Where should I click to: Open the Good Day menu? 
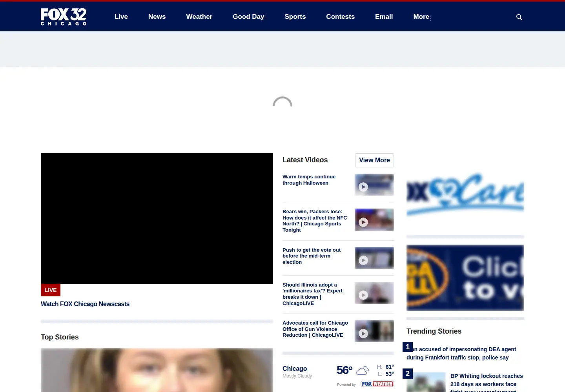click(248, 16)
